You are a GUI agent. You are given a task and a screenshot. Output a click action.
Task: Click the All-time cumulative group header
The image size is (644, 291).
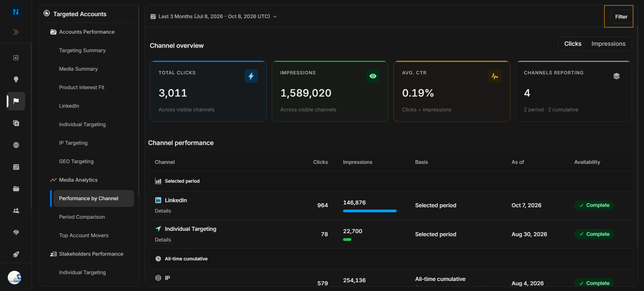[x=391, y=259]
